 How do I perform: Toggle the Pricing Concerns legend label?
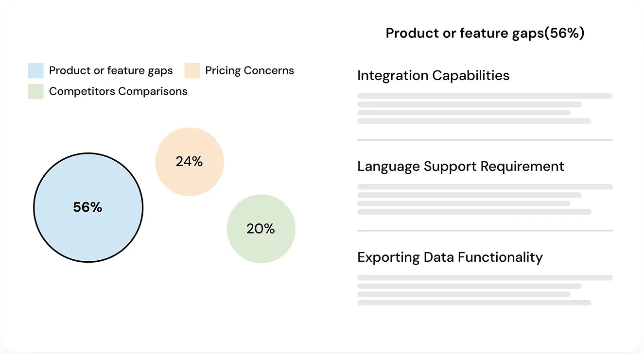[249, 71]
